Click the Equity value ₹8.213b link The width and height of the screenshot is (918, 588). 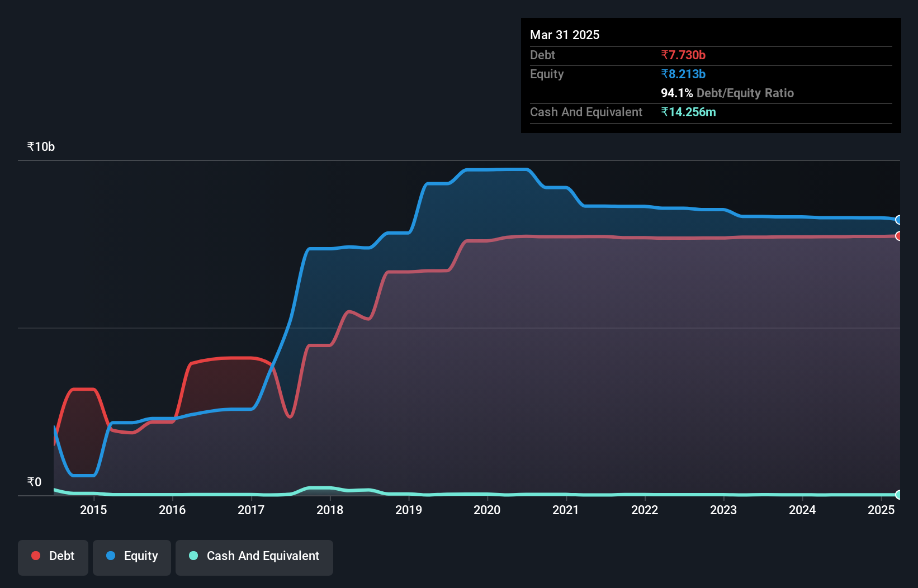point(682,73)
